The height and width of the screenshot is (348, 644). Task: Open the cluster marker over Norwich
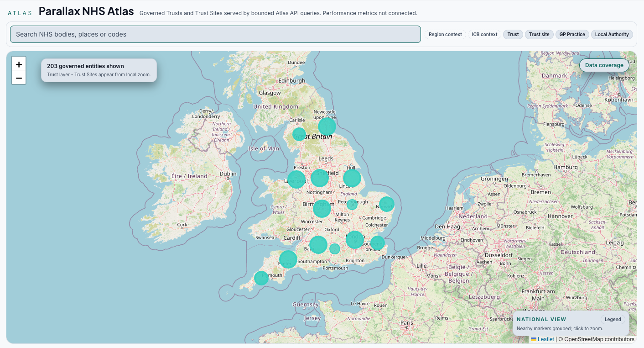click(387, 204)
